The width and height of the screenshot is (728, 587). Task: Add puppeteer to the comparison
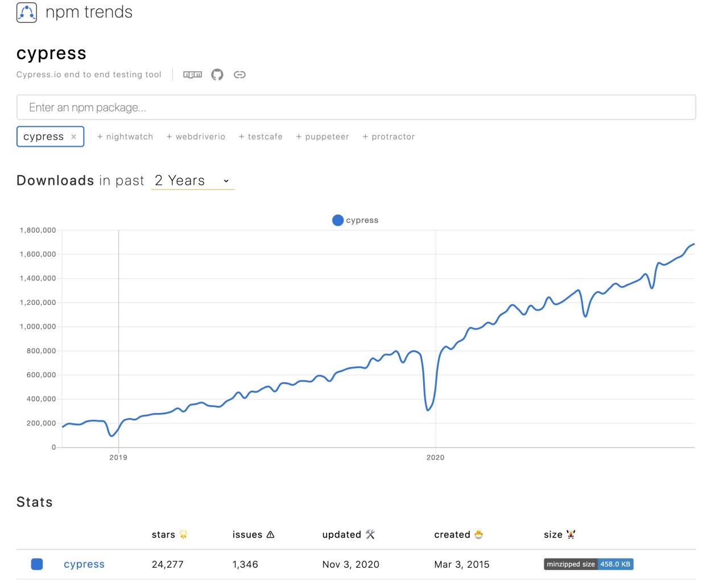coord(322,137)
